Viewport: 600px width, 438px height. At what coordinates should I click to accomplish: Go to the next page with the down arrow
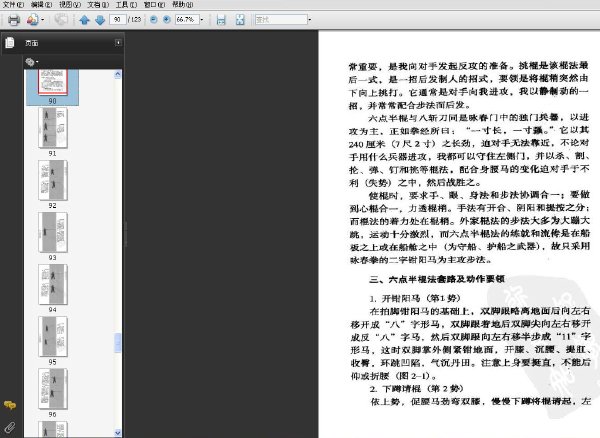(100, 20)
